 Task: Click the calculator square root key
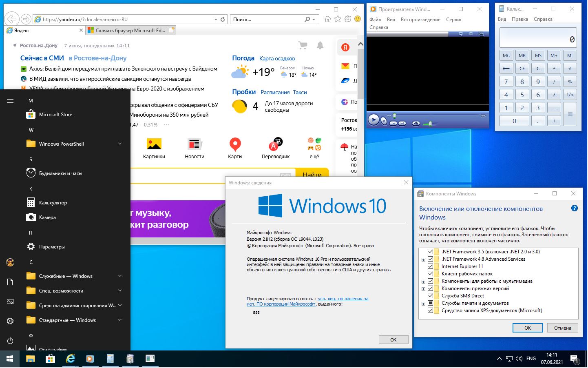coord(570,69)
